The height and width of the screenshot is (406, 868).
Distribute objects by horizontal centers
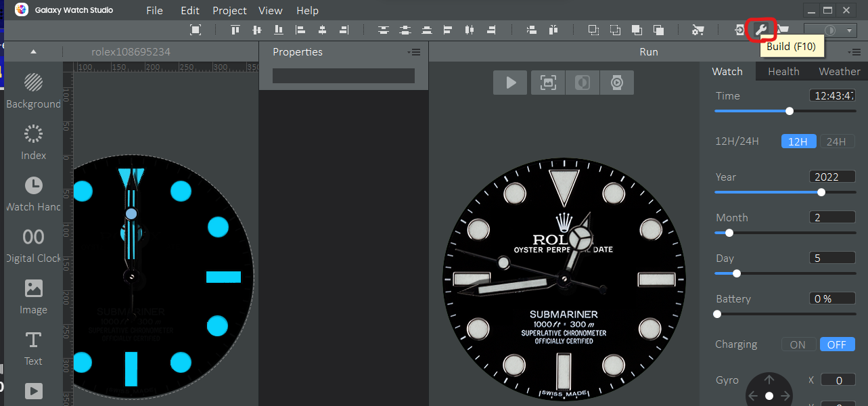coord(470,30)
